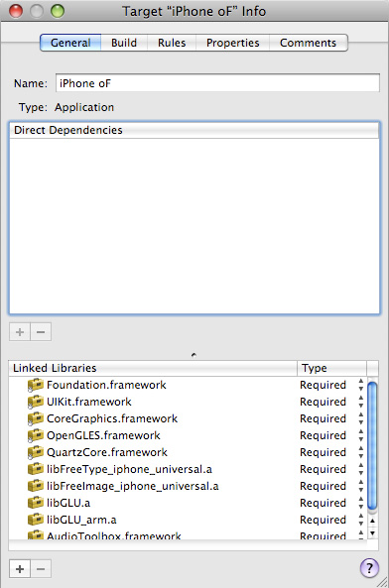Click the libFreeType_iphone_universal.a library icon
Image resolution: width=389 pixels, height=588 pixels.
pyautogui.click(x=36, y=469)
